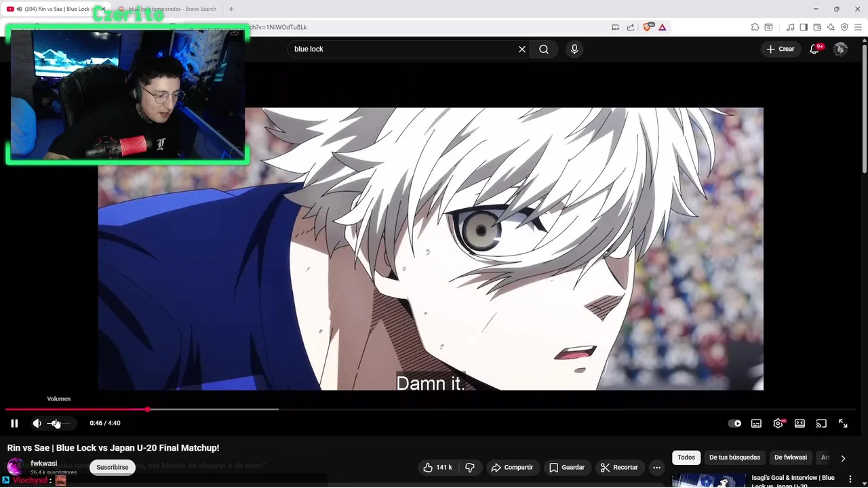
Task: Start voice search with microphone icon
Action: (x=574, y=49)
